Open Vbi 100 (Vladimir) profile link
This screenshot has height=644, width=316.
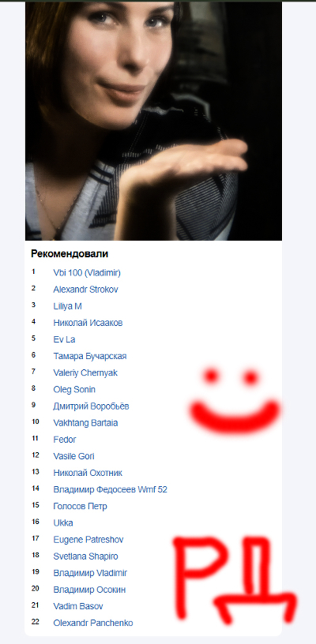pyautogui.click(x=87, y=273)
